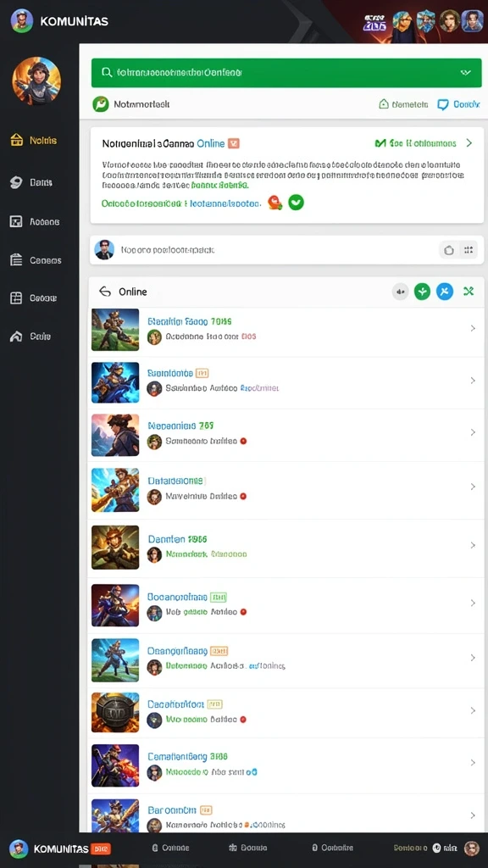Select the second sidebar menu item
Image resolution: width=488 pixels, height=868 pixels.
coord(31,182)
